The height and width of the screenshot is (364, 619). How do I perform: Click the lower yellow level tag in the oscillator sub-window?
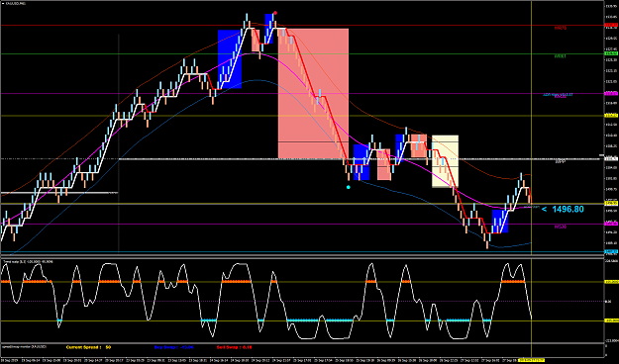tap(611, 320)
